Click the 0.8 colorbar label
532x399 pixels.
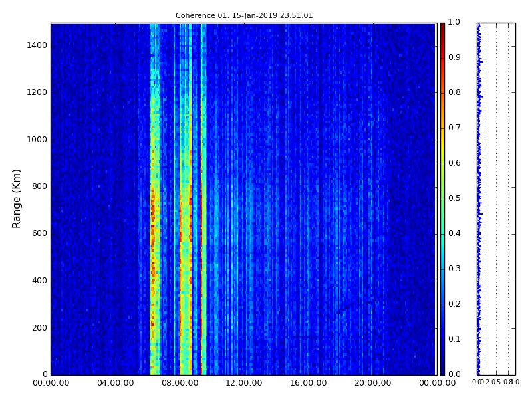pyautogui.click(x=454, y=92)
